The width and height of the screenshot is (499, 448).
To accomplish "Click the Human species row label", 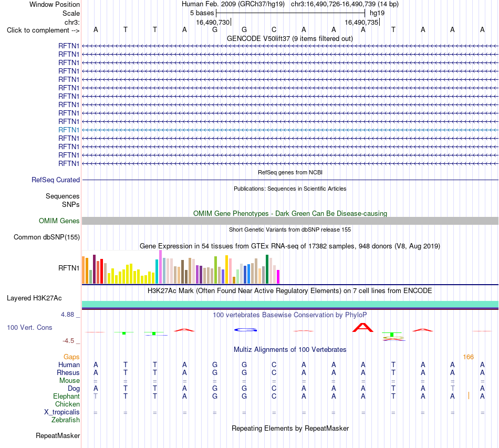I will [69, 364].
